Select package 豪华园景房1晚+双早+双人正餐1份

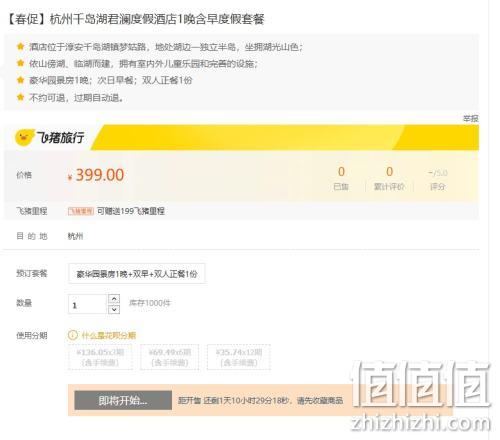coord(137,274)
